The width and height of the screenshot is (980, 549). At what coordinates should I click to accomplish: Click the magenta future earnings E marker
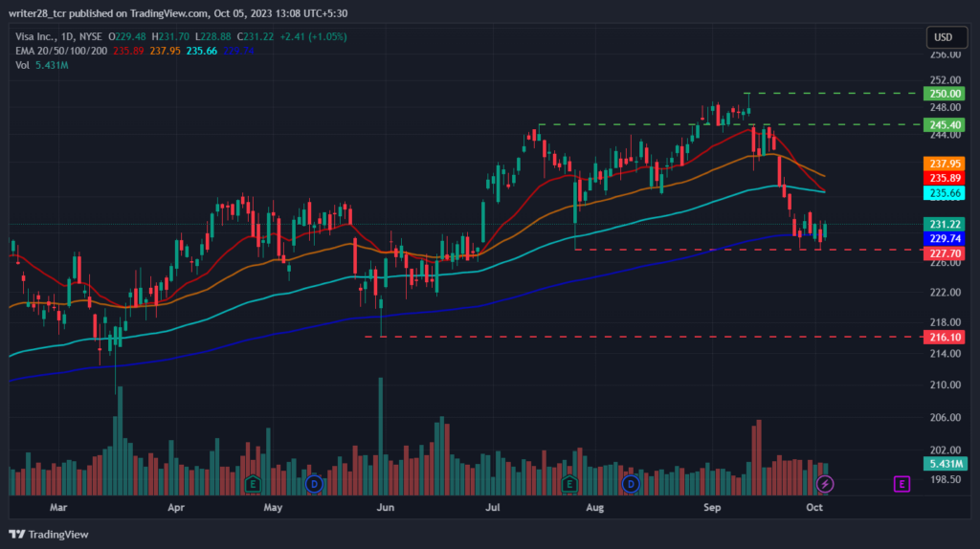pos(902,483)
